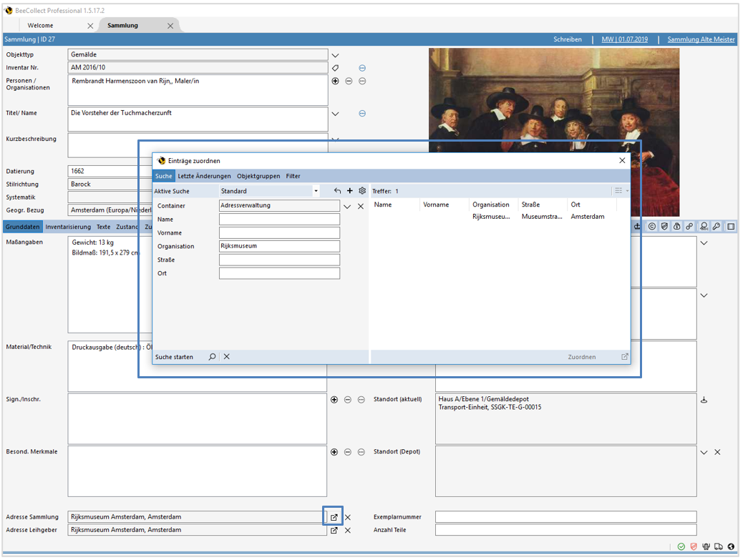This screenshot has height=560, width=743.
Task: Open the Container dropdown showing Adressverwaltung
Action: coord(346,206)
